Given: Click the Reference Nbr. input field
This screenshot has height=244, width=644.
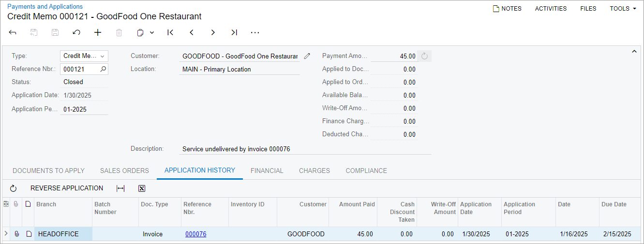Looking at the screenshot, I should coord(80,69).
